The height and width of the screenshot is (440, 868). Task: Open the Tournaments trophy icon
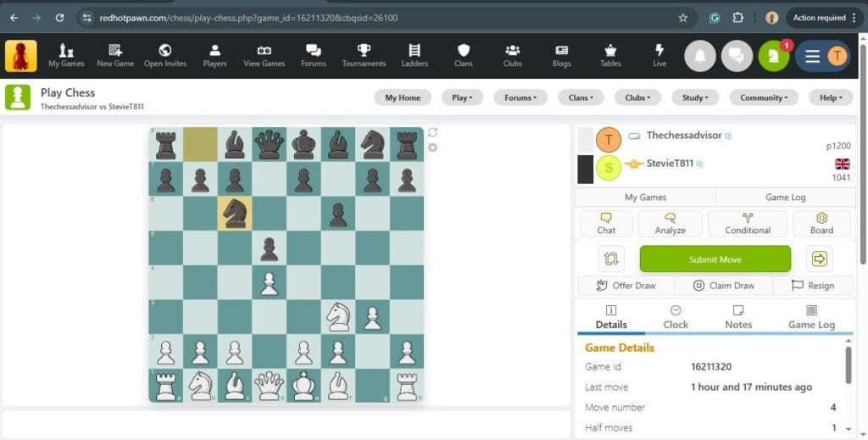coord(364,56)
